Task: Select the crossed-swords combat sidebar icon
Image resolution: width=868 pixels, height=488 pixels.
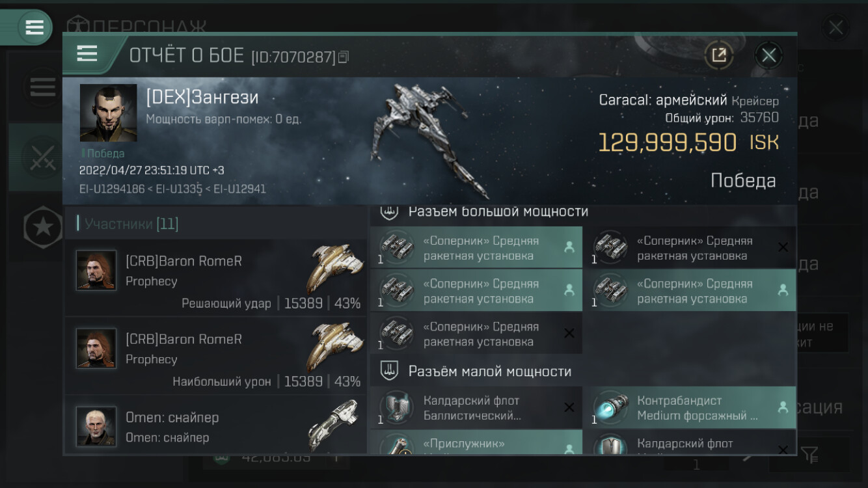Action: tap(42, 157)
